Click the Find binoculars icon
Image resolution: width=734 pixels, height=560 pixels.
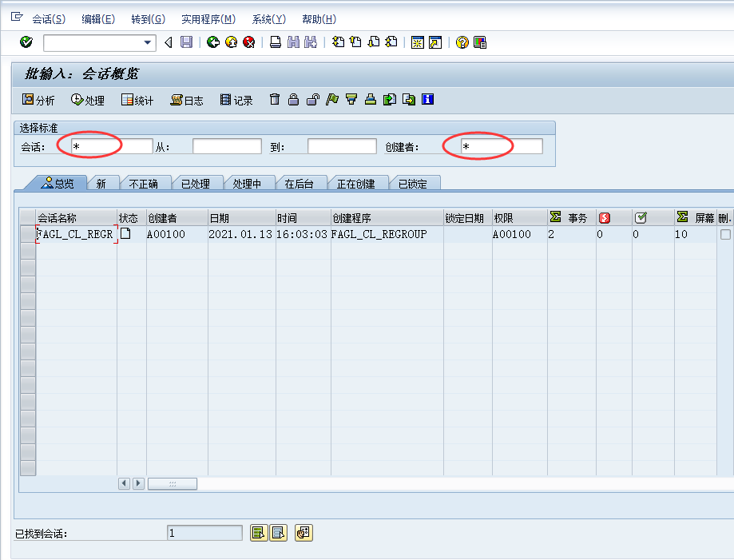coord(293,42)
